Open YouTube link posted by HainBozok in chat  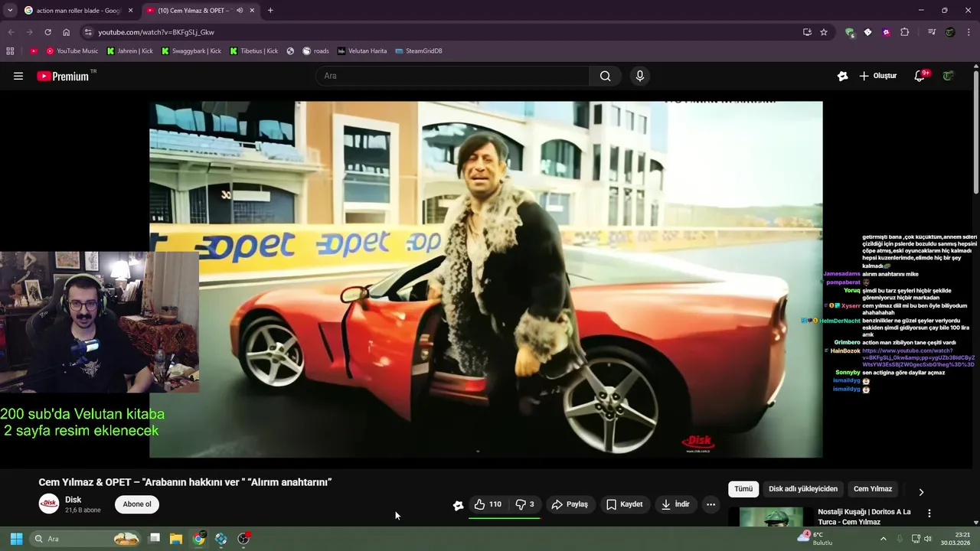click(918, 357)
